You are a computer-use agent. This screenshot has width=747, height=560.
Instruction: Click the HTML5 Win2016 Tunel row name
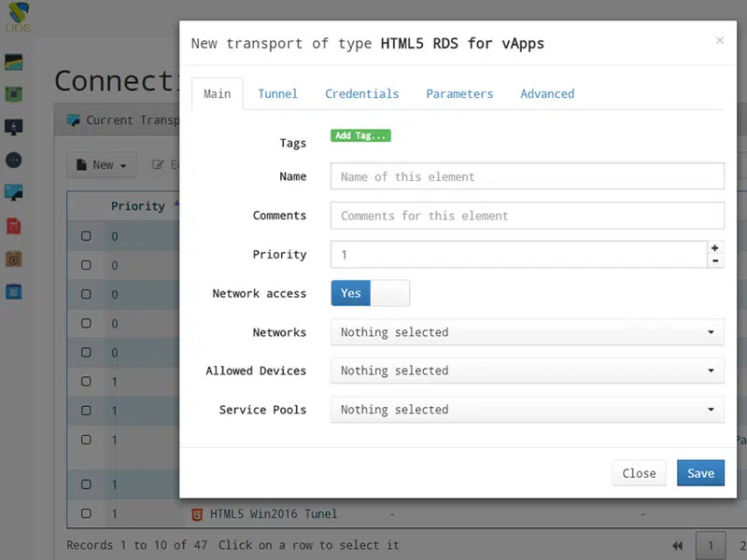click(274, 514)
